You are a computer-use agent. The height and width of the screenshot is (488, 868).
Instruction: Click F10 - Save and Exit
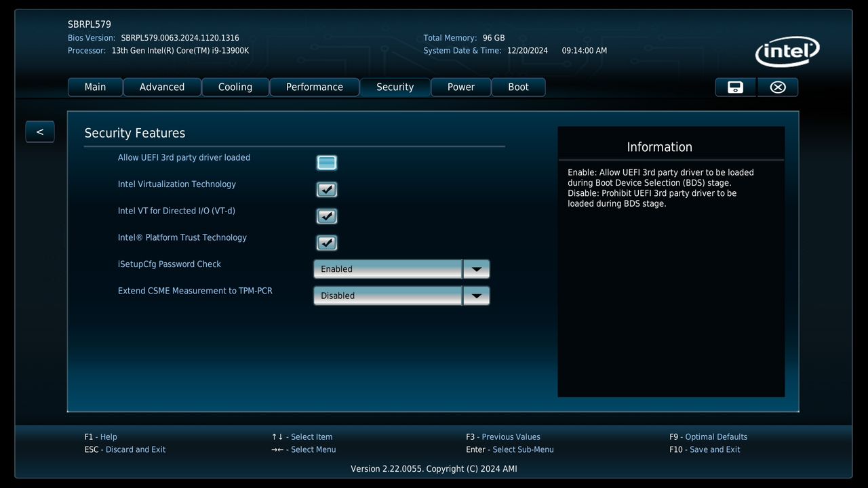pos(705,449)
